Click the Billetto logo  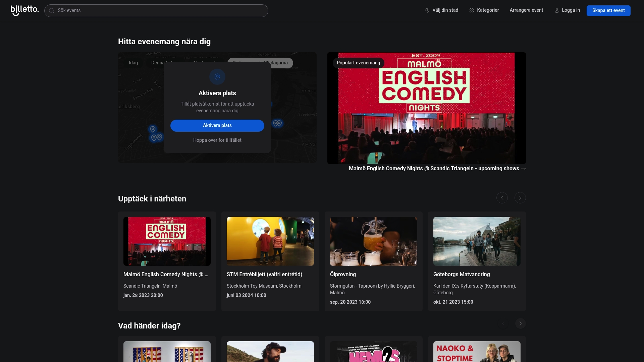point(24,10)
